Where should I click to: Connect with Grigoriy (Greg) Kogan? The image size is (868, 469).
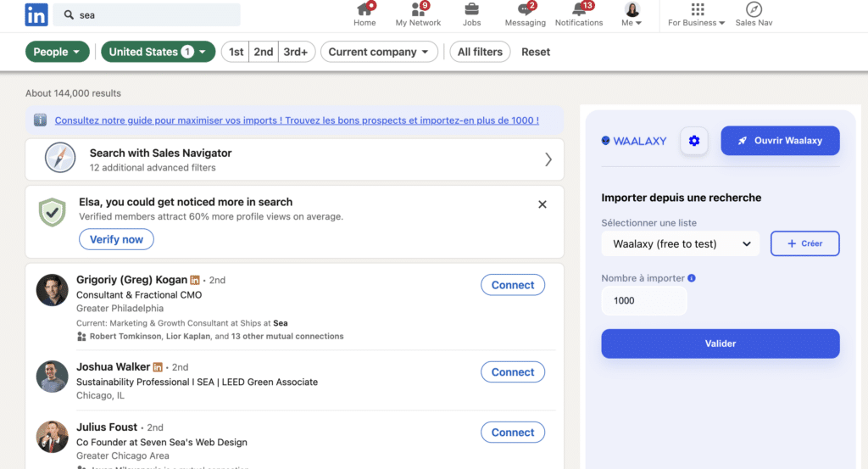[x=513, y=285]
